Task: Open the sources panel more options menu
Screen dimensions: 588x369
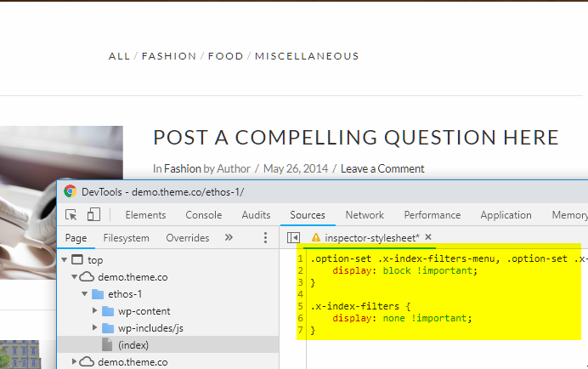Action: pos(265,237)
